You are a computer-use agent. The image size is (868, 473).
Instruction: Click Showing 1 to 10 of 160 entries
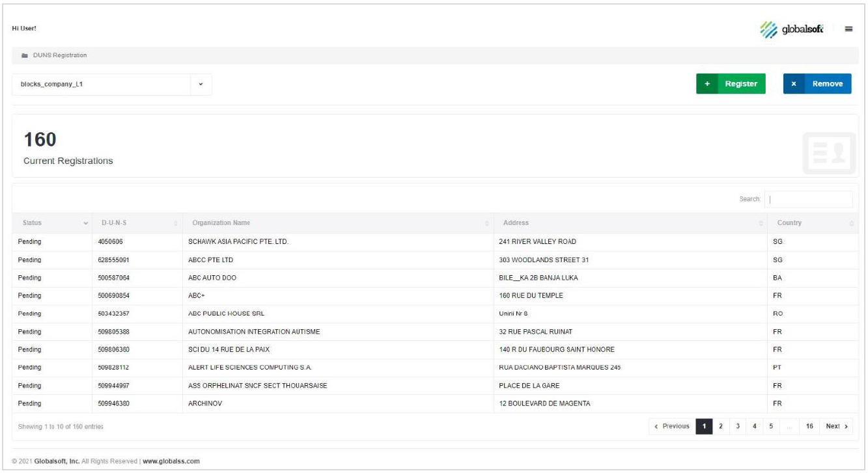pos(61,427)
